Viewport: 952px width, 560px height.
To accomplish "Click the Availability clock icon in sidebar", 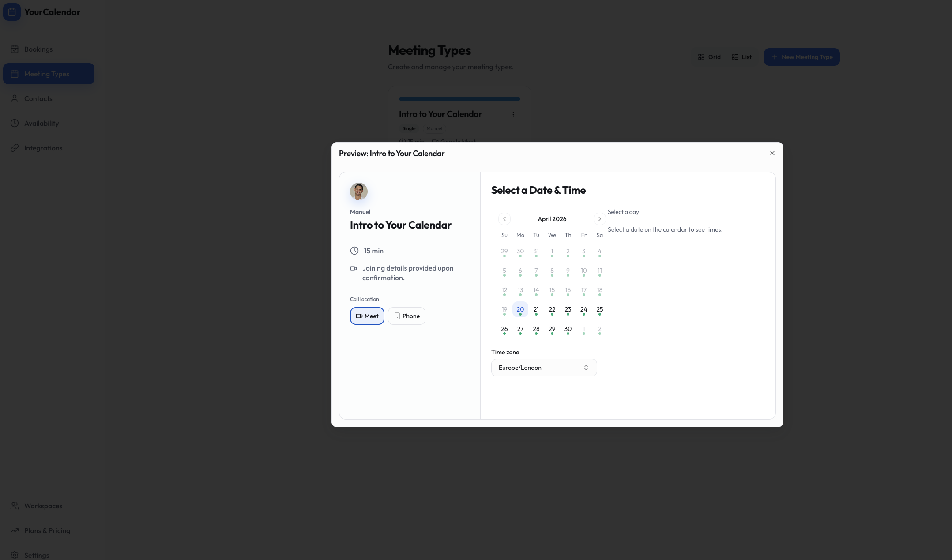I will 15,123.
